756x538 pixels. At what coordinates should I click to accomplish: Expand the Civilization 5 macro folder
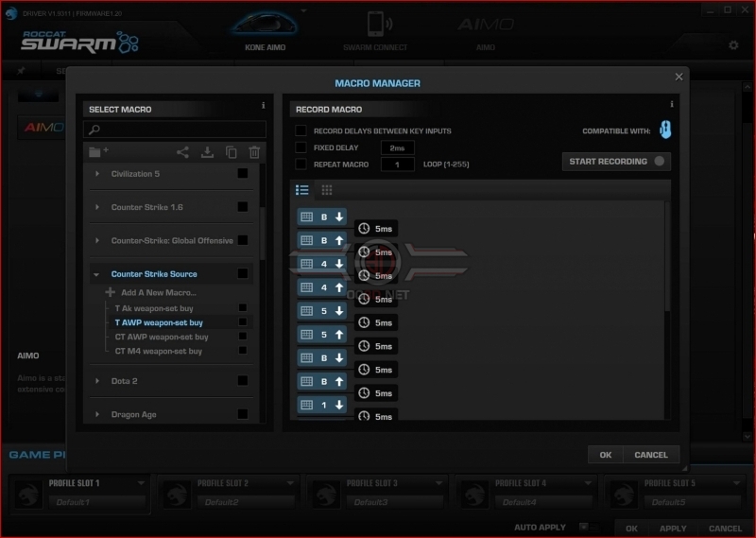(x=97, y=174)
